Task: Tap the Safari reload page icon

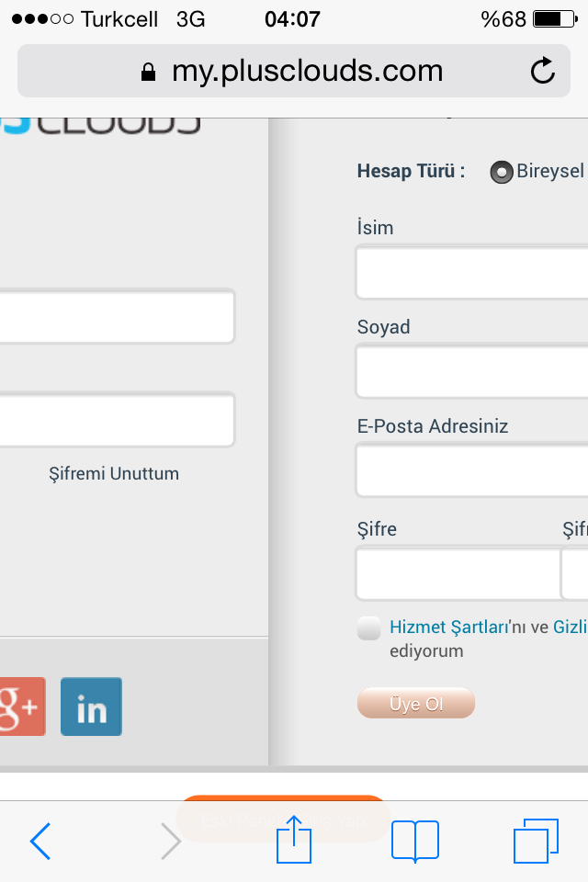Action: [x=542, y=71]
